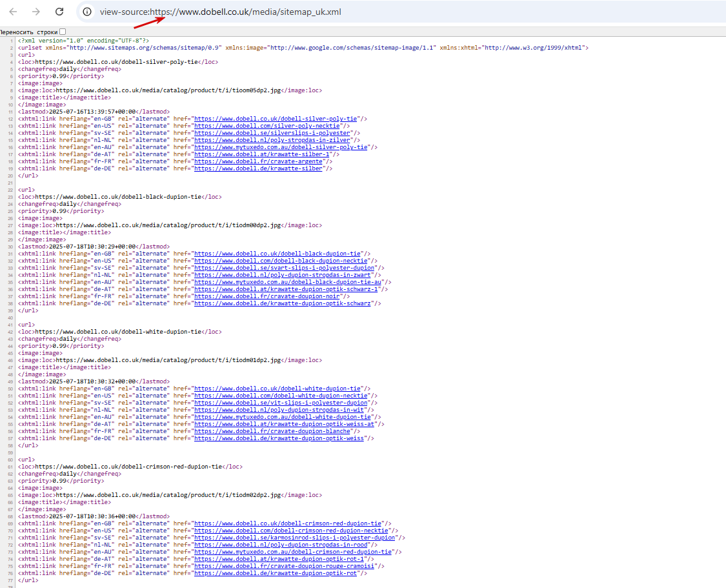View site information icon in address bar
Image resolution: width=726 pixels, height=588 pixels.
click(87, 12)
